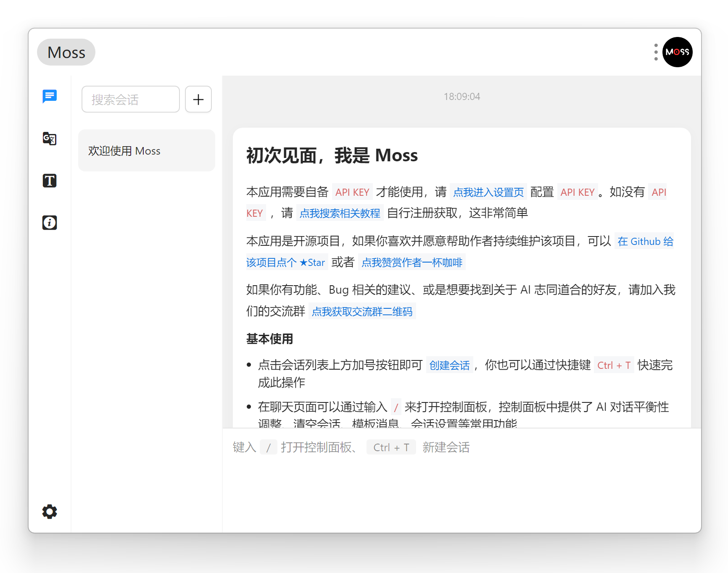Image resolution: width=728 pixels, height=573 pixels.
Task: Select the Google Translate tool icon
Action: 49,139
